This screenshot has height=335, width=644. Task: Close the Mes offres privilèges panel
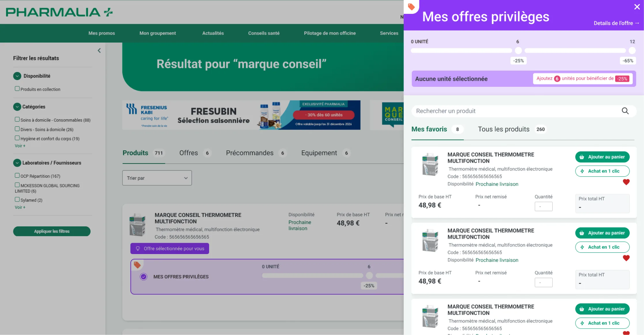pos(637,7)
